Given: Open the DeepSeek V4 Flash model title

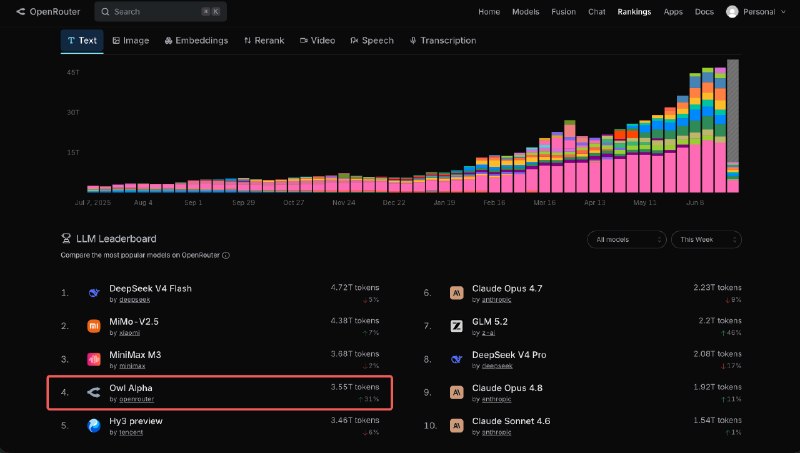Looking at the screenshot, I should (151, 288).
